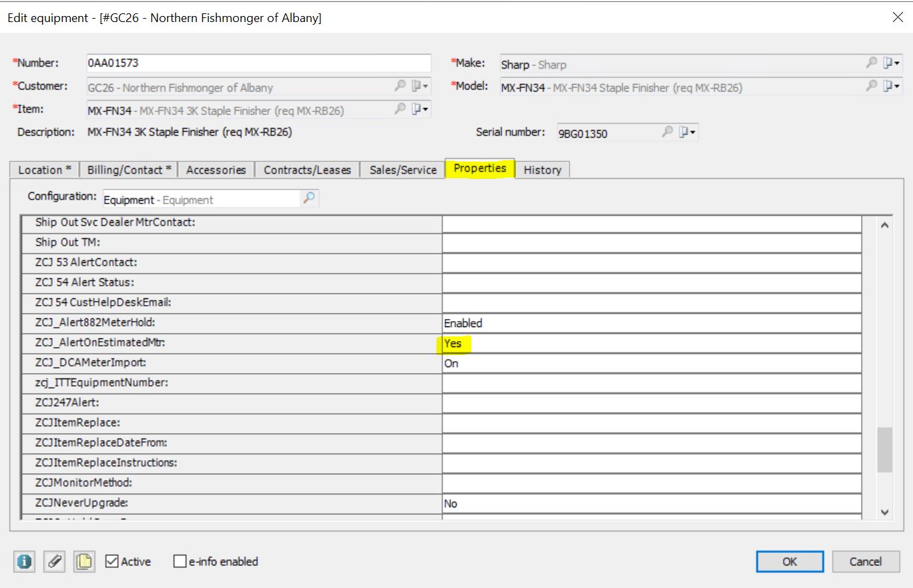Click the Configuration Equipment field
Viewport: 913px width, 588px height.
pyautogui.click(x=202, y=199)
